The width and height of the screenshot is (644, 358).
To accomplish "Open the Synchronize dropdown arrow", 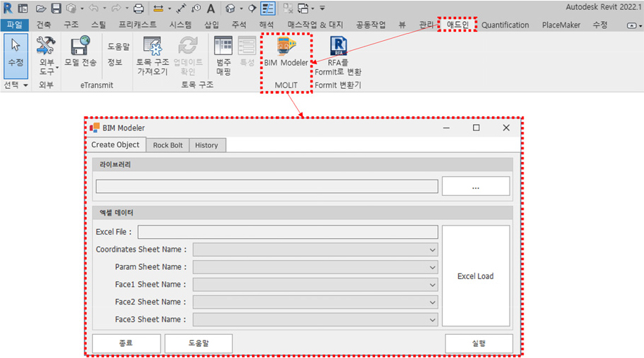I will [82, 8].
